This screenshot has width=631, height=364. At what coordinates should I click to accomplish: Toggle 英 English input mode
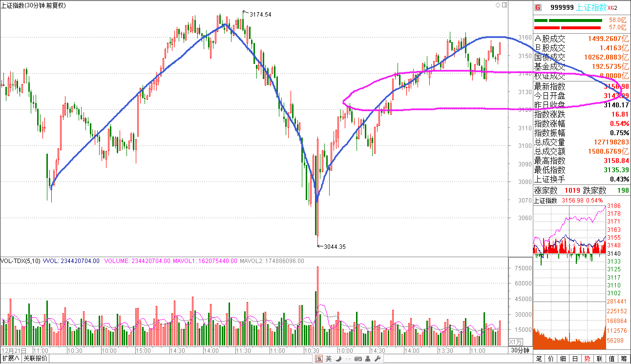(x=328, y=359)
